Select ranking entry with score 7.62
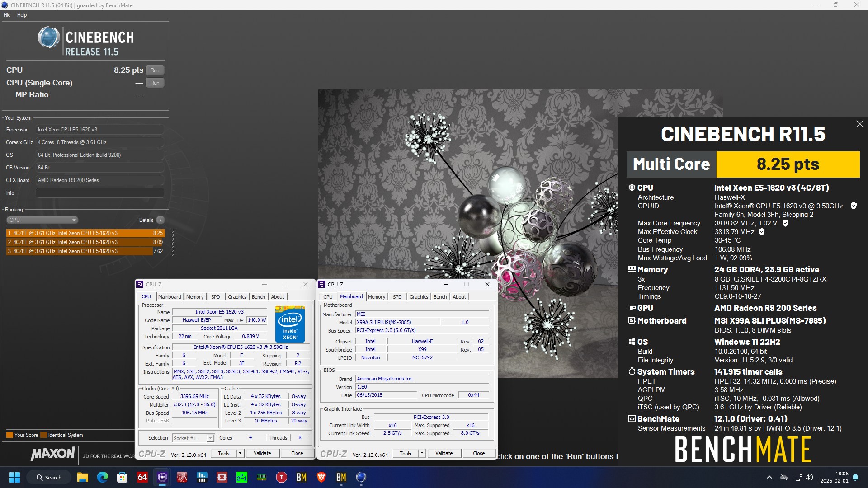Screen dimensions: 868x488 click(85, 251)
